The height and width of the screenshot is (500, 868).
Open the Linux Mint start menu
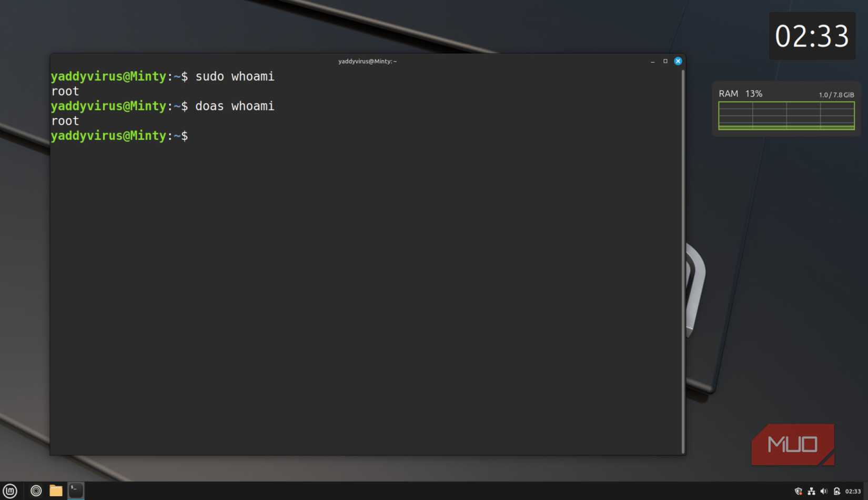click(10, 491)
